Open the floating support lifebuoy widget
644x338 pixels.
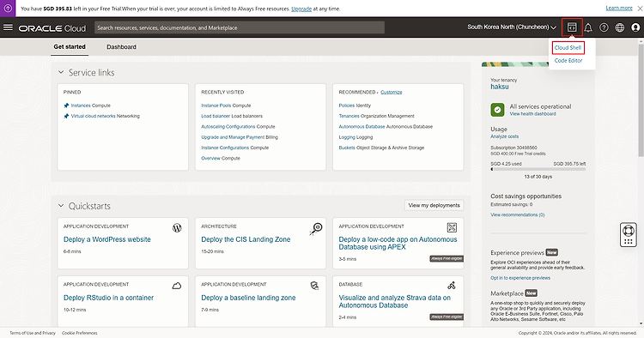coord(628,235)
